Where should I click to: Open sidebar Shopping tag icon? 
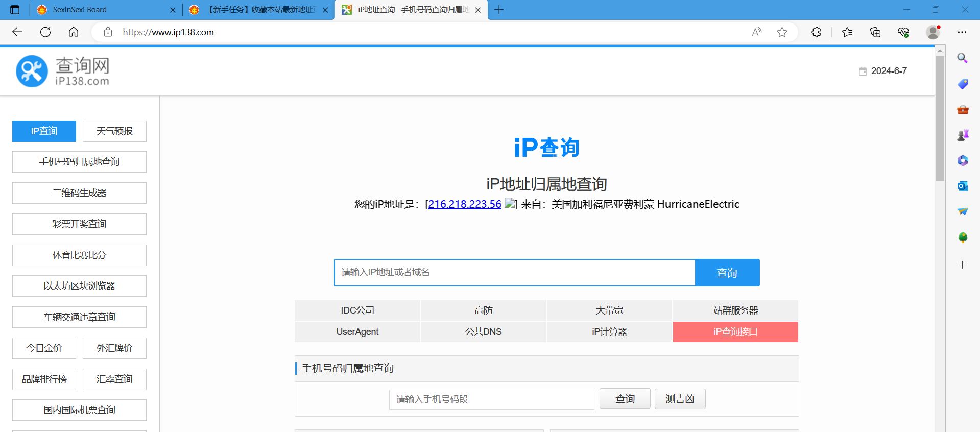[x=963, y=84]
